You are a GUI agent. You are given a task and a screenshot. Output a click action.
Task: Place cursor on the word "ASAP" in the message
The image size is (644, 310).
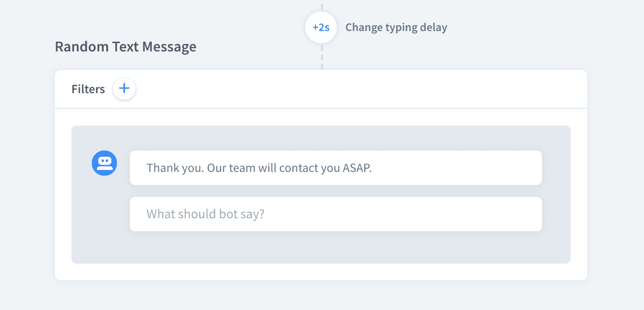(357, 168)
